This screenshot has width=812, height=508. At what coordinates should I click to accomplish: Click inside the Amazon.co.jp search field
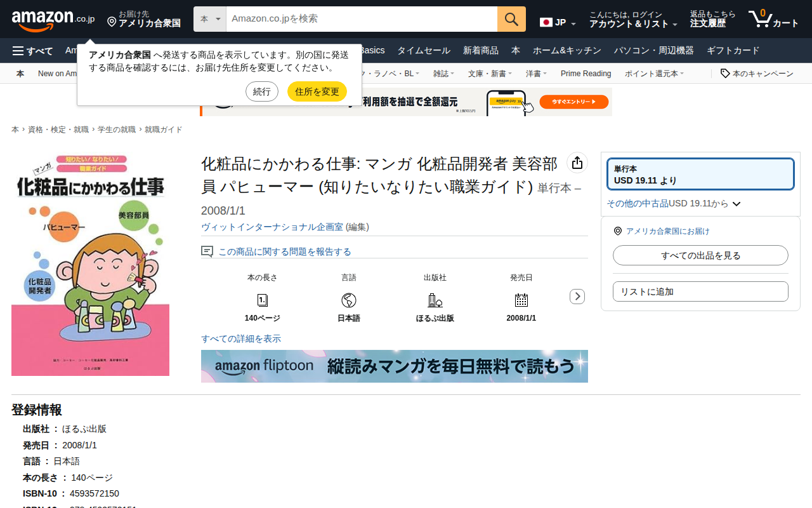(362, 19)
